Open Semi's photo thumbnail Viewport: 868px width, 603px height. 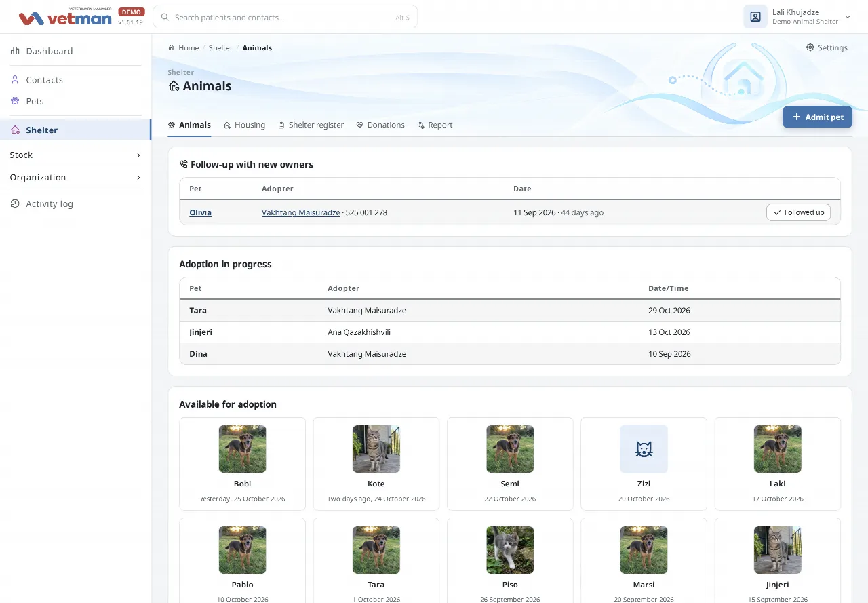[510, 448]
